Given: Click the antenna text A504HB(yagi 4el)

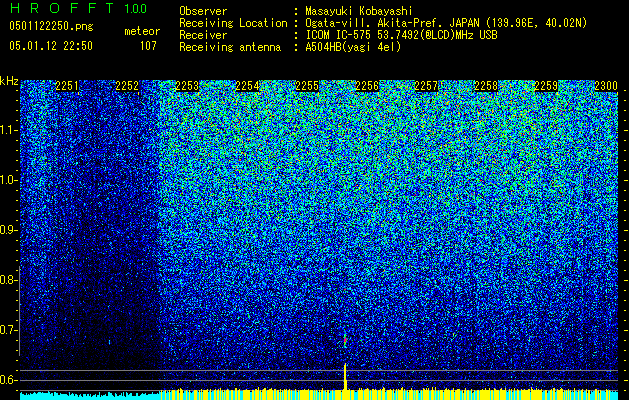Looking at the screenshot, I should point(353,47).
